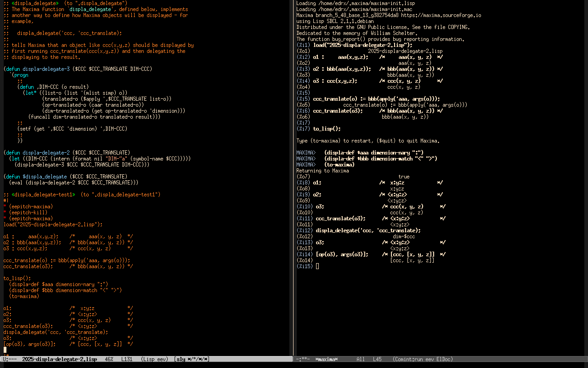This screenshot has width=588, height=368.
Task: Click the Lisp major mode indicator
Action: click(x=149, y=359)
